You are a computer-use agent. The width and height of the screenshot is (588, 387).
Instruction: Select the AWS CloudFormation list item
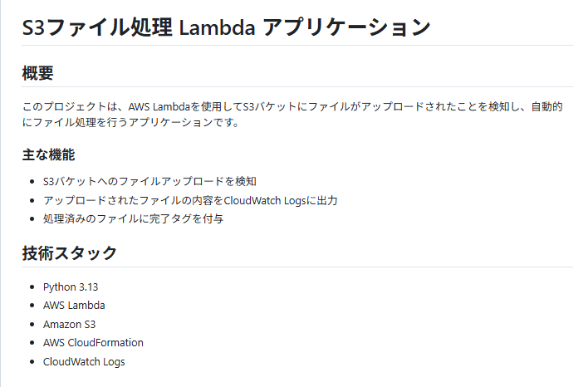[93, 342]
